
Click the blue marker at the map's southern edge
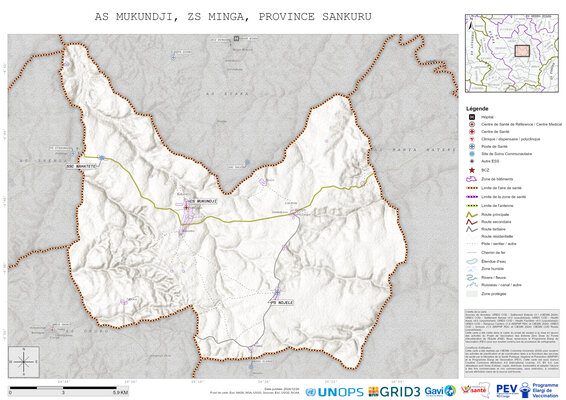coord(251,367)
